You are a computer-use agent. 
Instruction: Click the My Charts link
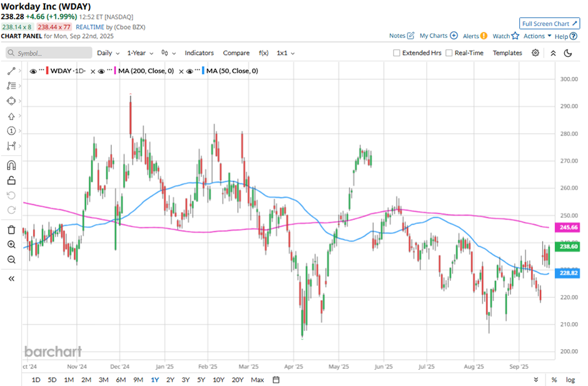438,36
